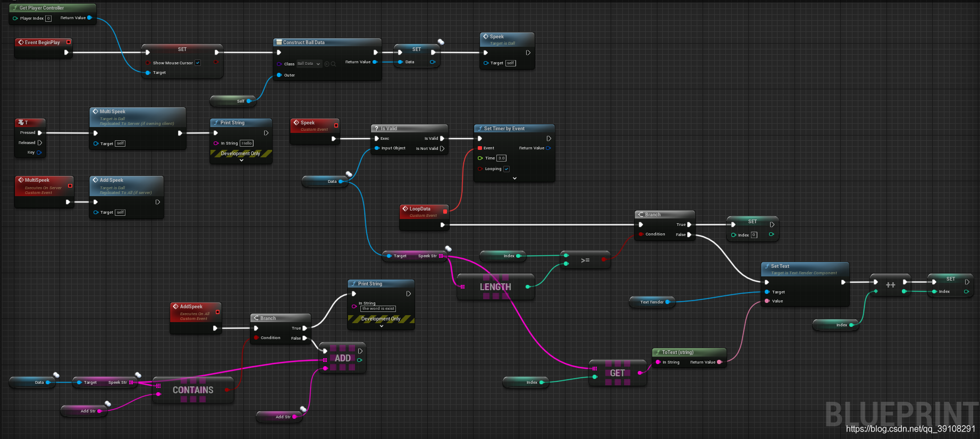Select the Index variable node feeding GET
Screen dimensions: 980x439
point(526,382)
